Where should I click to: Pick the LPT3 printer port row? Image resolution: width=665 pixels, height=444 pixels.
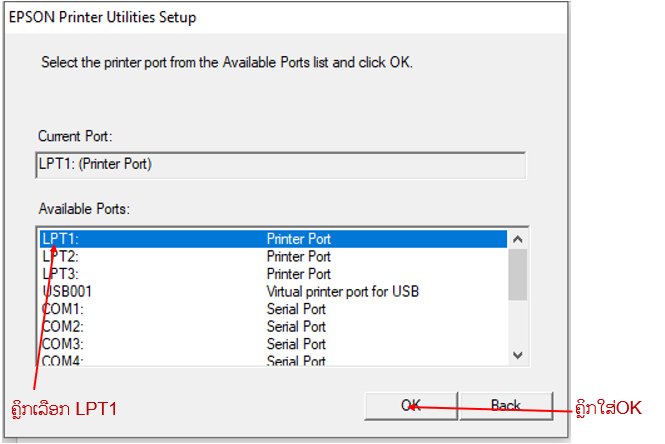(150, 274)
